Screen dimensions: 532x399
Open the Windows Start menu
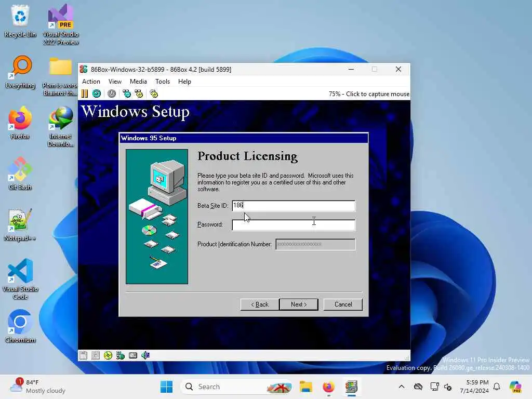166,387
